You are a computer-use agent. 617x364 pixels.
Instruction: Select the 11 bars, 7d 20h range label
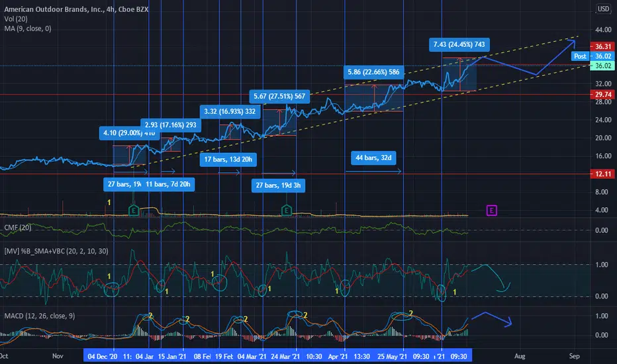click(x=168, y=184)
